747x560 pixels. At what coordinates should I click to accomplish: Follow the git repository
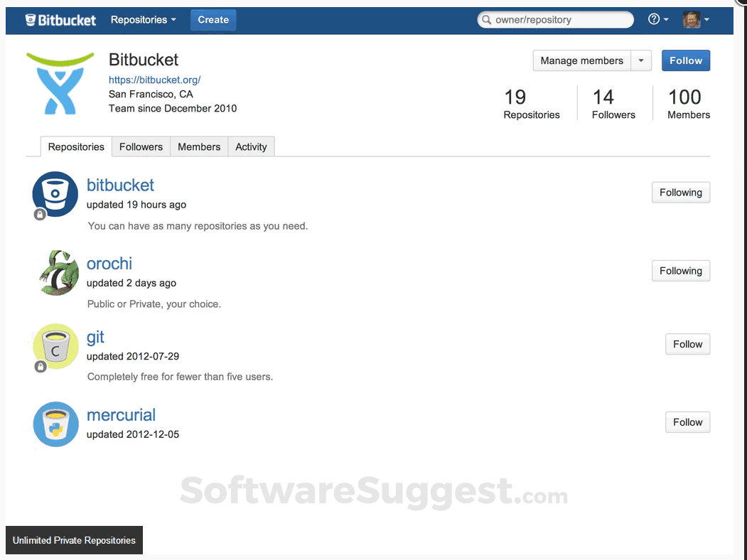tap(687, 344)
